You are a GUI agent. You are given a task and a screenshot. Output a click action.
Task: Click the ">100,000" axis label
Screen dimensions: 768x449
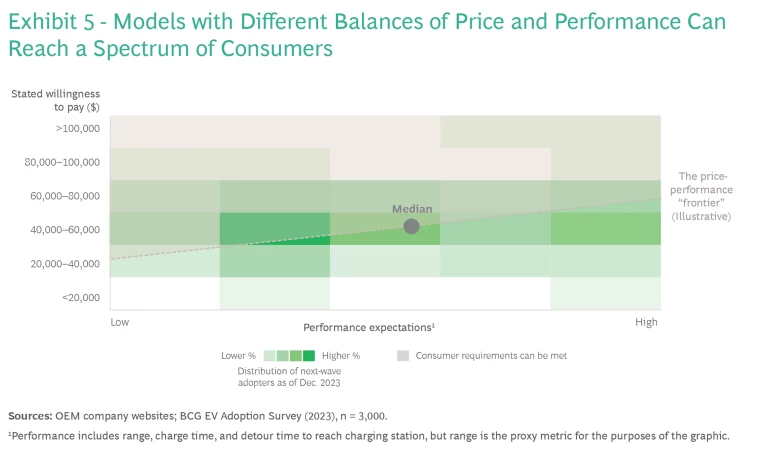(78, 128)
